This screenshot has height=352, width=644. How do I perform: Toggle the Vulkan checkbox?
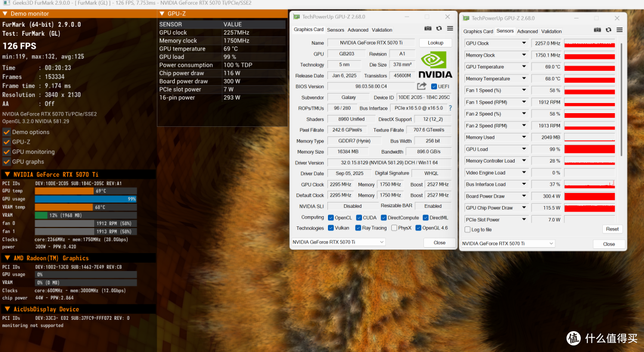tap(330, 228)
